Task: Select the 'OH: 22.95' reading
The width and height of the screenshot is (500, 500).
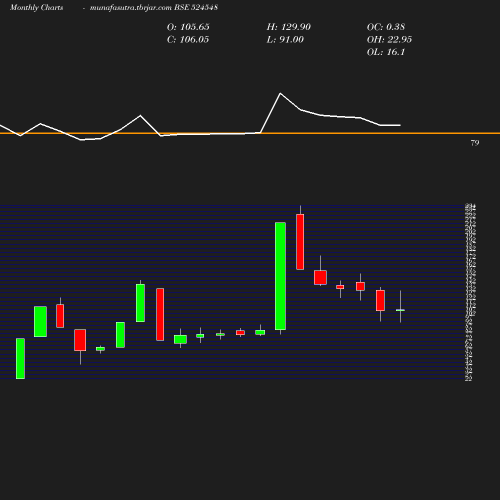Action: coord(389,40)
